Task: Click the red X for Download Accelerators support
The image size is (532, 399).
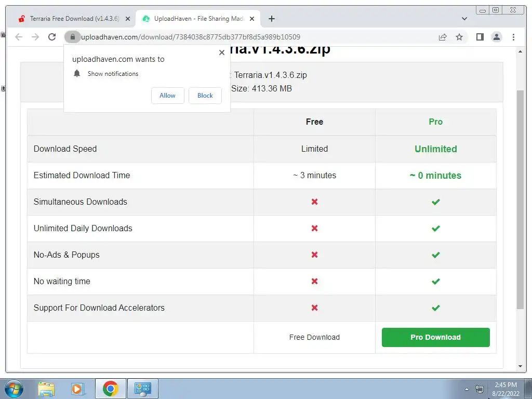Action: click(x=314, y=308)
